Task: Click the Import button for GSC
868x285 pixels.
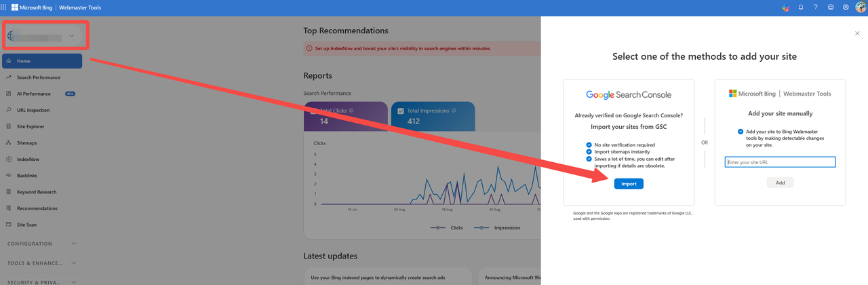Action: pyautogui.click(x=629, y=184)
